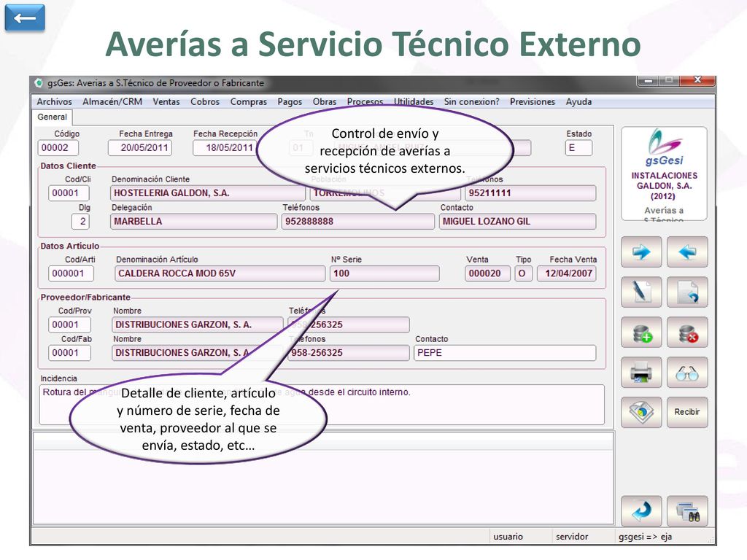The image size is (747, 560).
Task: Click the Fecha Entrega field 20/05/2011
Action: tap(140, 147)
